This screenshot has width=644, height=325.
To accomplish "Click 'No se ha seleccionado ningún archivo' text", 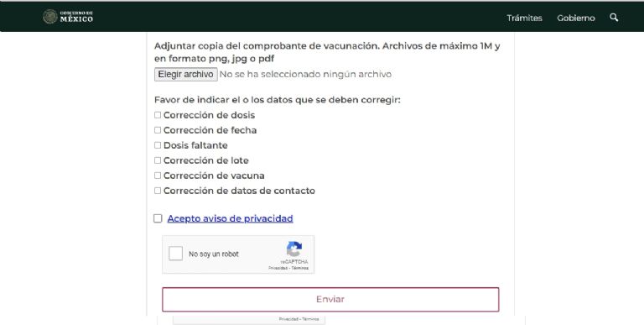I will pyautogui.click(x=305, y=75).
